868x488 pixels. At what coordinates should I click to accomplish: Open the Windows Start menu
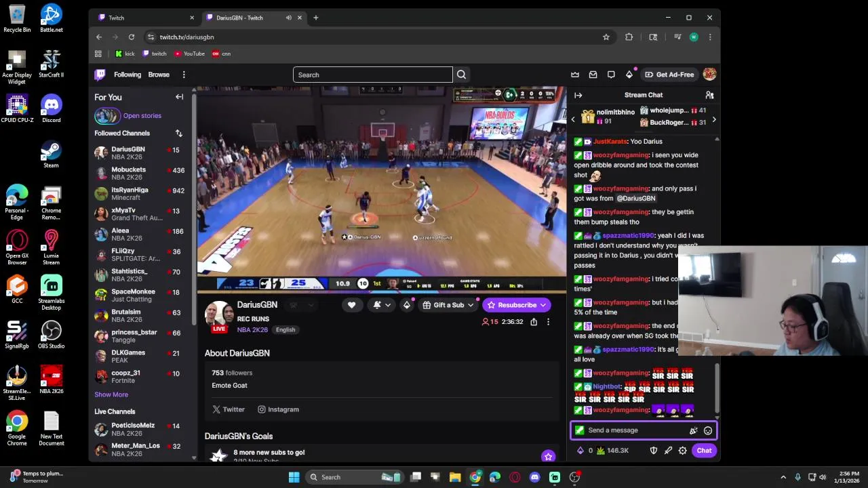pos(294,477)
